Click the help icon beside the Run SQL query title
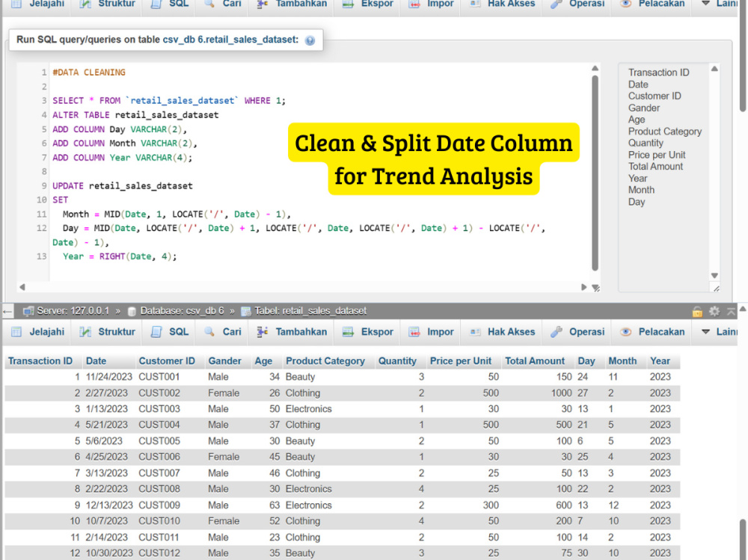This screenshot has height=560, width=748. point(310,40)
